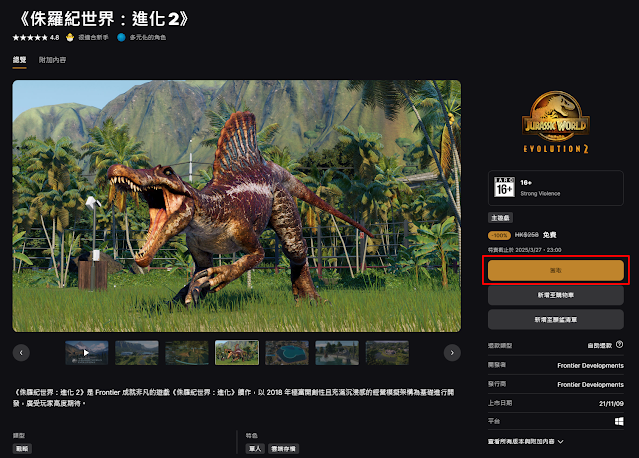Screen dimensions: 639x458
Task: Go to next screenshot with right arrow
Action: tap(452, 352)
